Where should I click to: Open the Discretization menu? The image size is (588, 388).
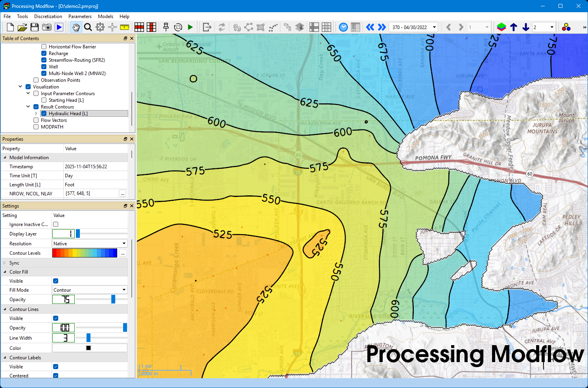tap(48, 17)
